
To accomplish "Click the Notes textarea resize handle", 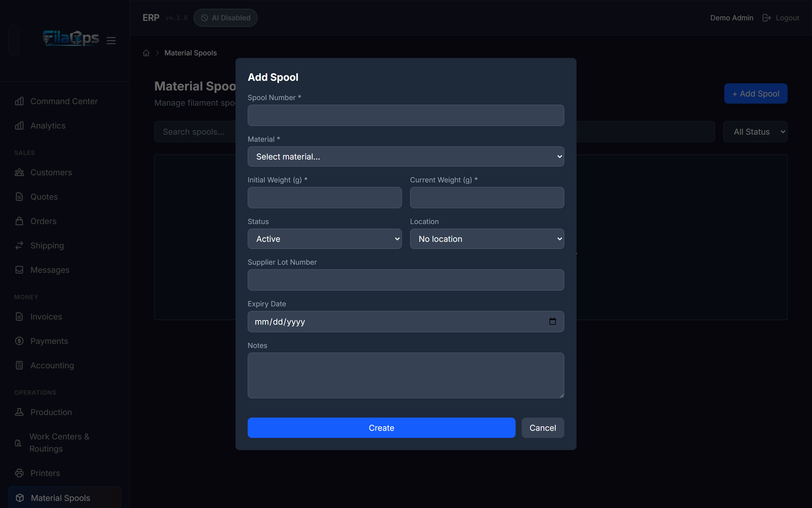I will click(x=561, y=395).
